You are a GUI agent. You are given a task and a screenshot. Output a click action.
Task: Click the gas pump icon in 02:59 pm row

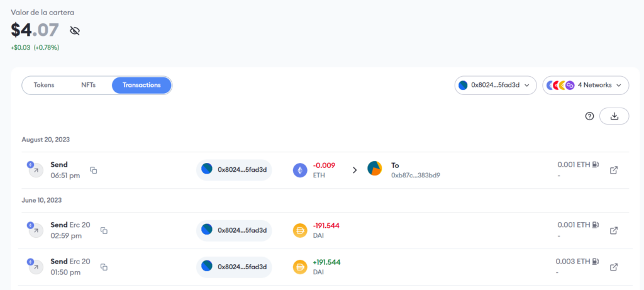595,225
